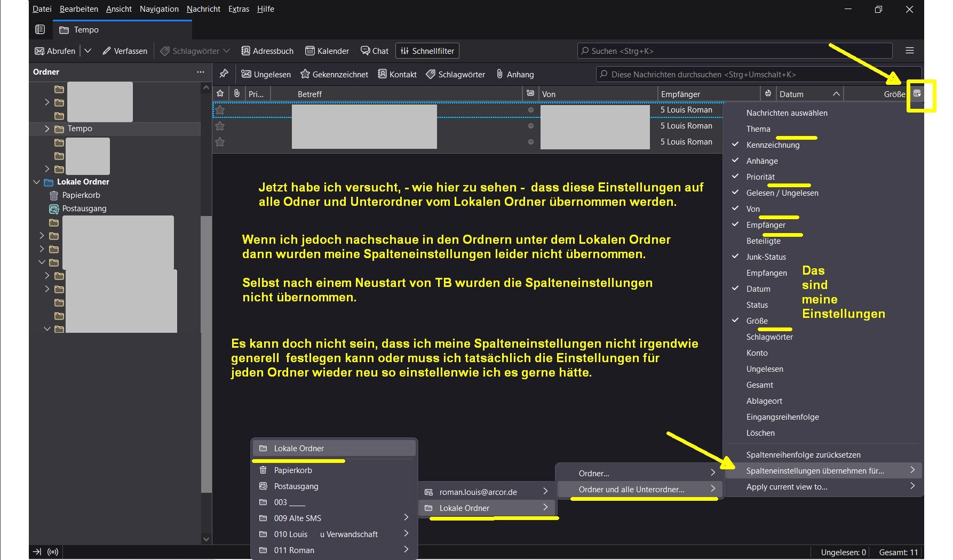This screenshot has height=560, width=953.
Task: Open the hamburger application menu
Action: point(910,51)
